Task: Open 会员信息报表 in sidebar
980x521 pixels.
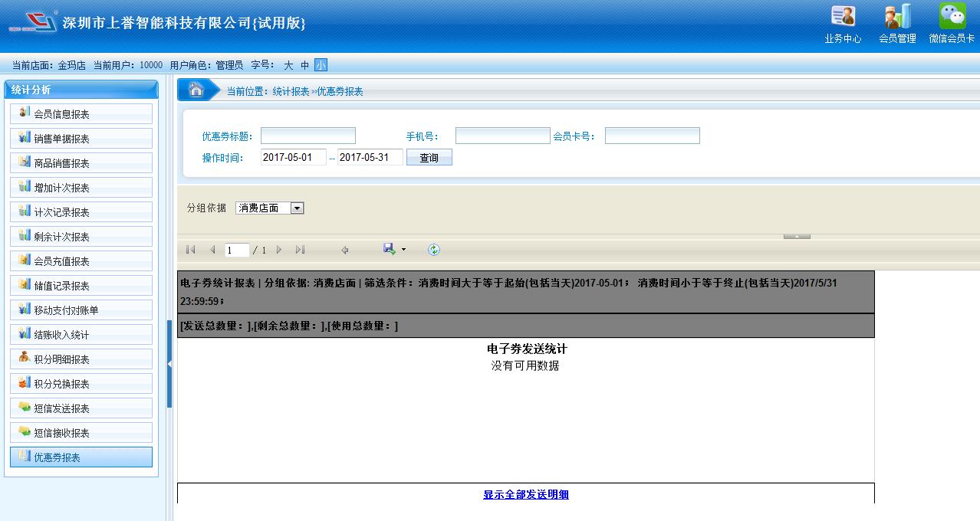Action: [81, 114]
